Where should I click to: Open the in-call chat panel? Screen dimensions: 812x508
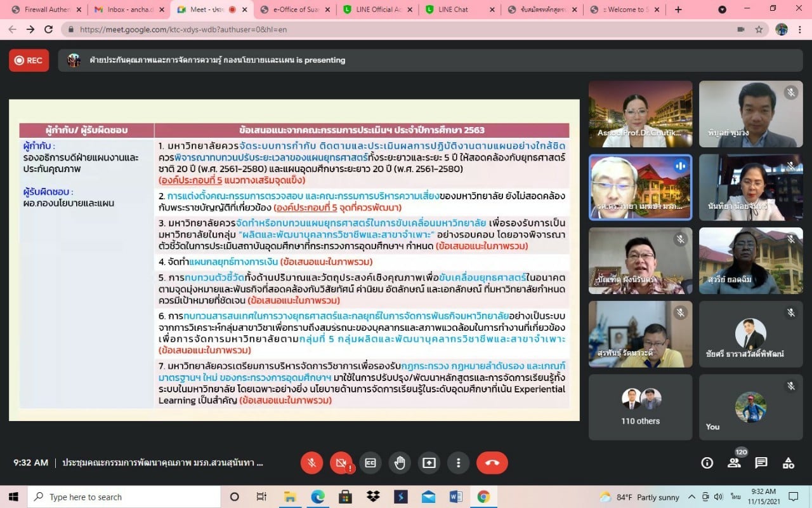(x=761, y=463)
